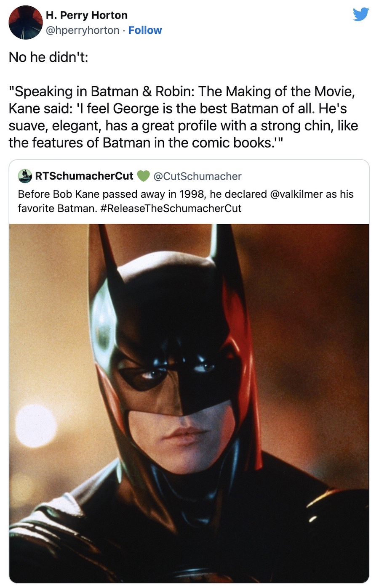Open the #ReleaseTheSchumacherCut hashtag
Viewport: 379px width, 588px height.
pyautogui.click(x=171, y=208)
